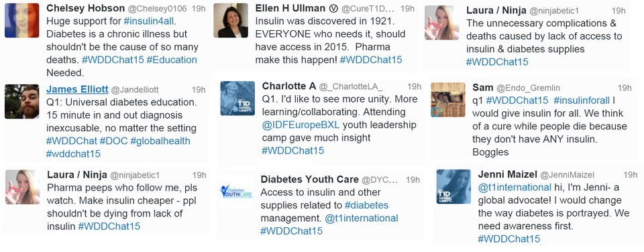Click the James Elliott name link
Image resolution: width=644 pixels, height=252 pixels.
pyautogui.click(x=77, y=89)
